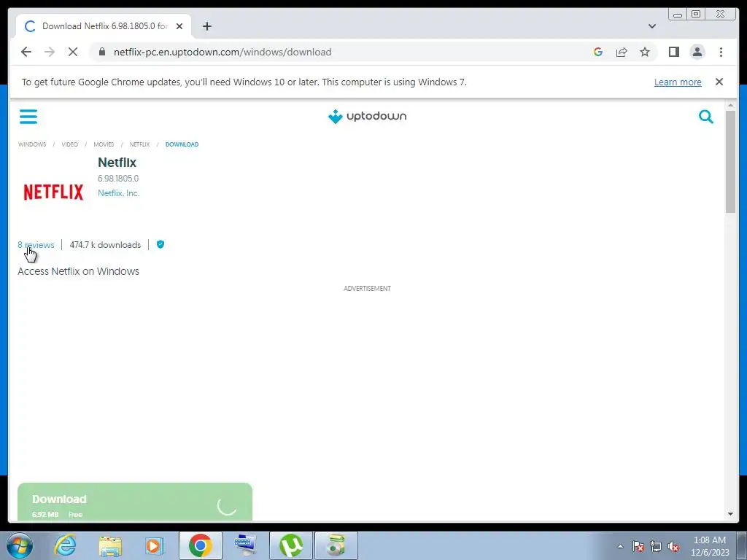Screen dimensions: 747x560
Task: Open the taskbar clock 1:08 AM
Action: point(709,546)
